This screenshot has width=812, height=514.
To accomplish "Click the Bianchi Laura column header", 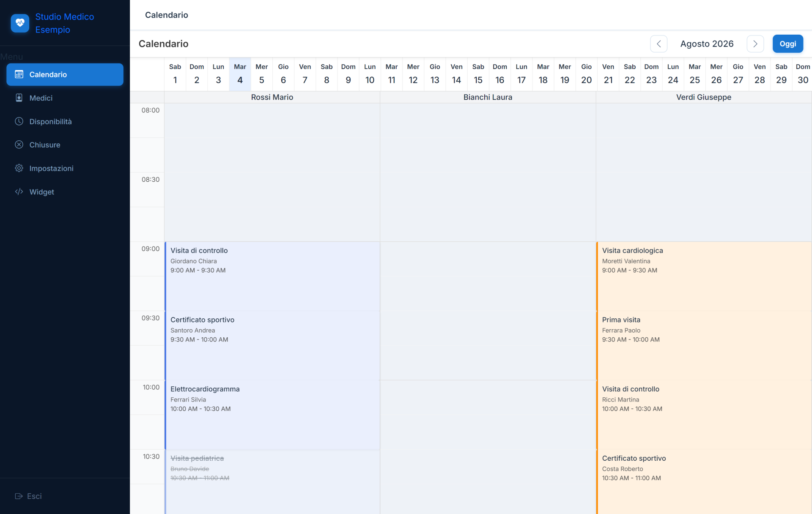I will (488, 97).
